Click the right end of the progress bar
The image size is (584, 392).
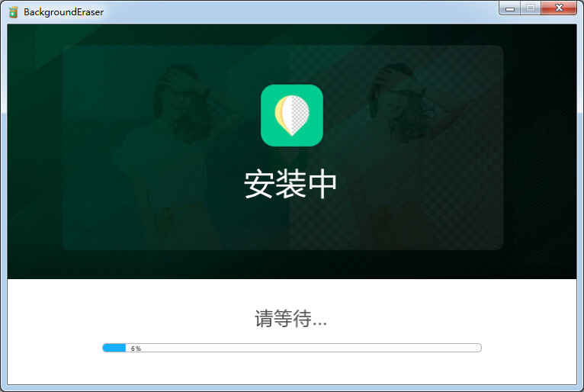point(478,348)
